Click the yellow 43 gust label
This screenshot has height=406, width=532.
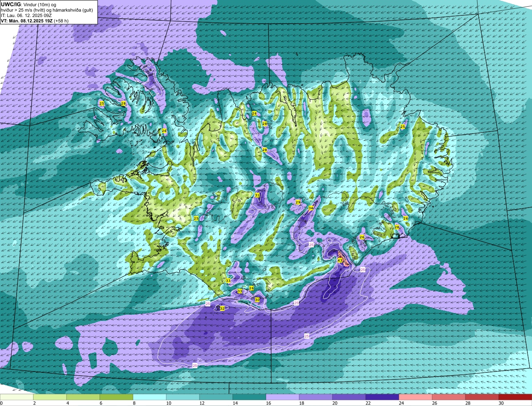tap(340, 261)
